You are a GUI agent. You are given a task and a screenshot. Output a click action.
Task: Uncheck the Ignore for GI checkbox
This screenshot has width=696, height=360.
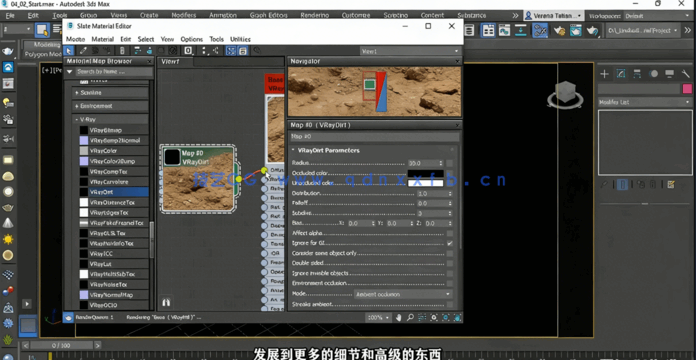pyautogui.click(x=450, y=244)
